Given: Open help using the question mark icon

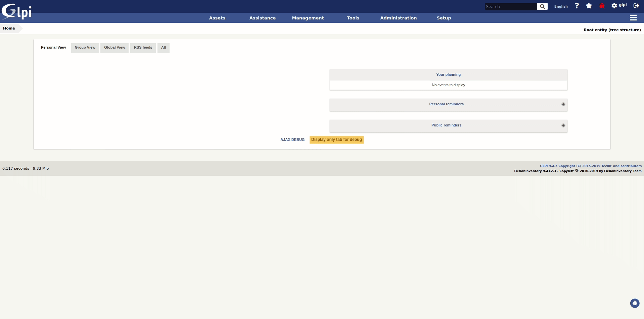Looking at the screenshot, I should point(577,6).
